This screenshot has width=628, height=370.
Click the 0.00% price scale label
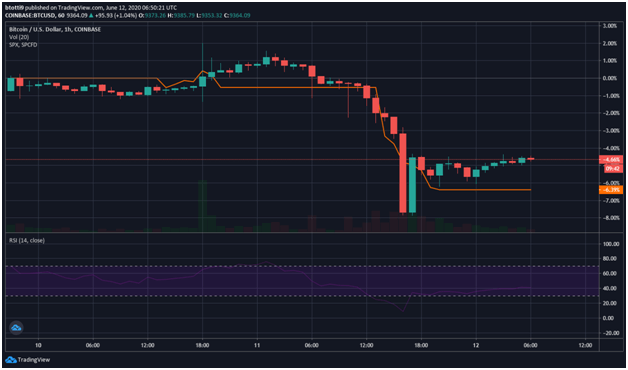(x=610, y=78)
